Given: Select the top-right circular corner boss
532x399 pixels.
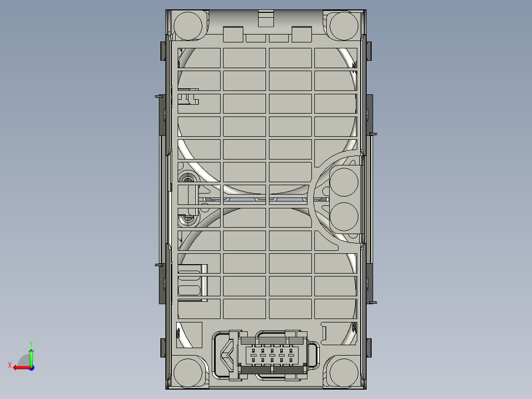Looking at the screenshot, I should pos(343,26).
